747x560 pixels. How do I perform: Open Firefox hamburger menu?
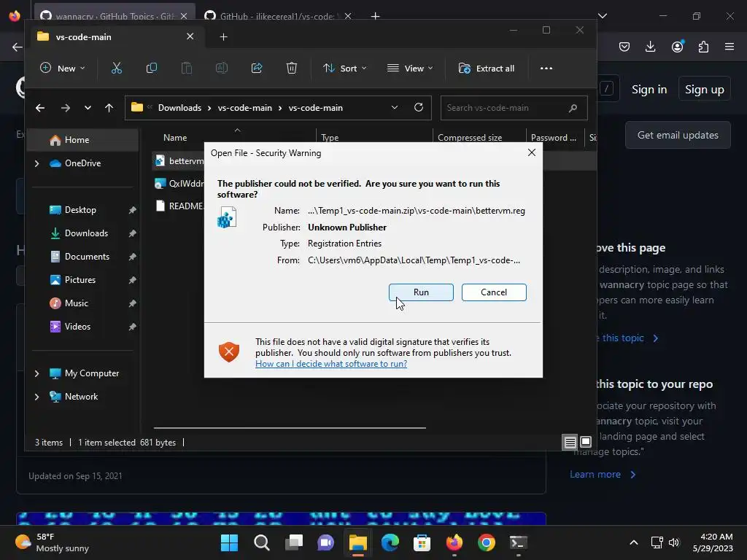[x=729, y=47]
